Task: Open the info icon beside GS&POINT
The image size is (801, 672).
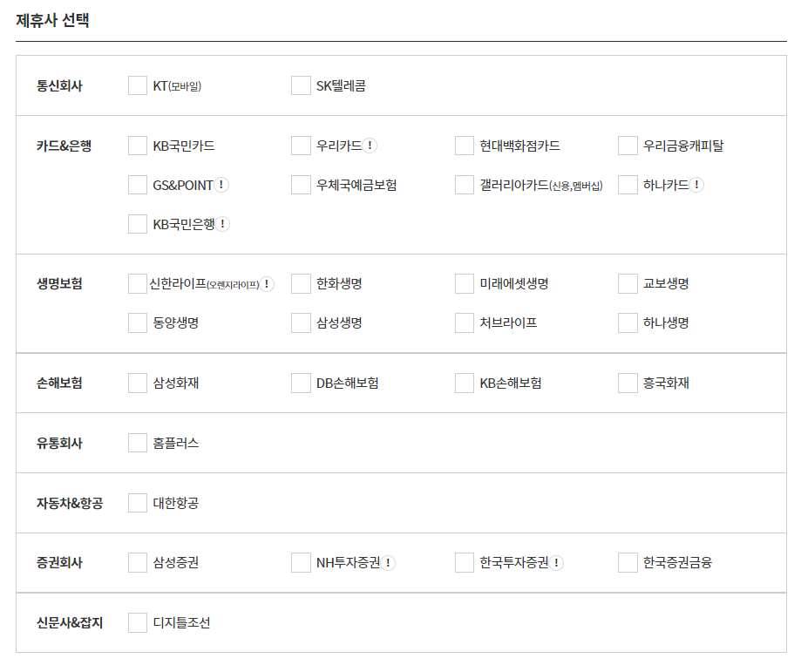Action: point(221,185)
